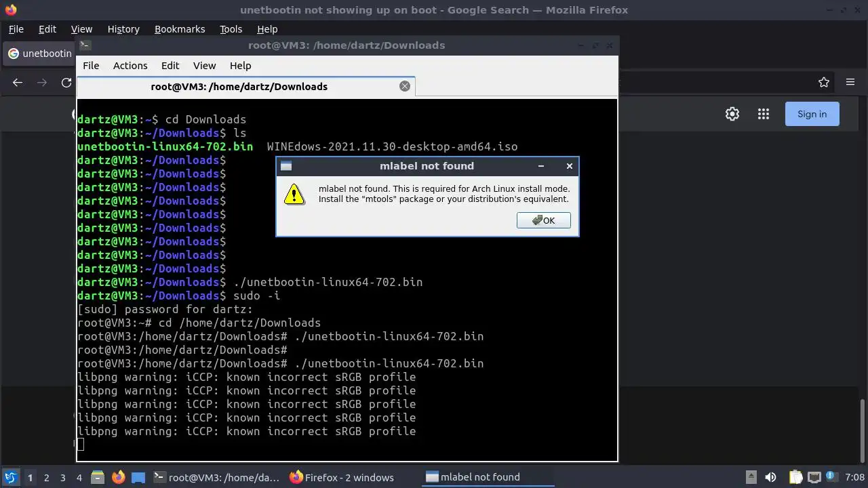Switch to workspace 3
Image resolution: width=868 pixels, height=488 pixels.
(x=62, y=477)
